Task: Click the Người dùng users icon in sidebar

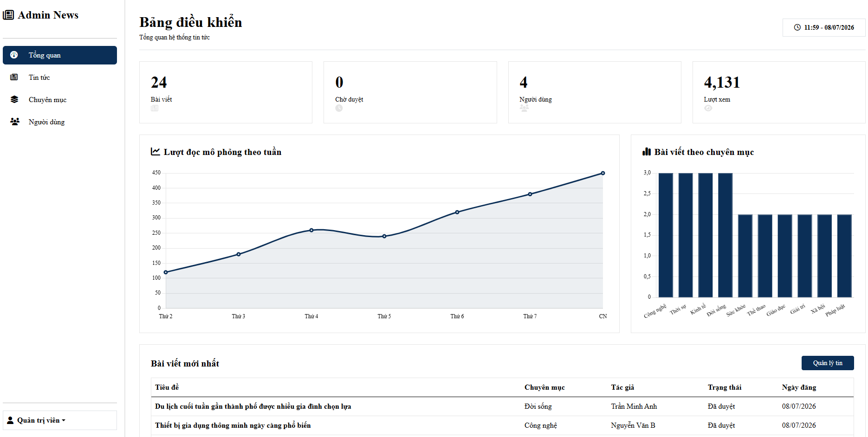Action: point(15,122)
